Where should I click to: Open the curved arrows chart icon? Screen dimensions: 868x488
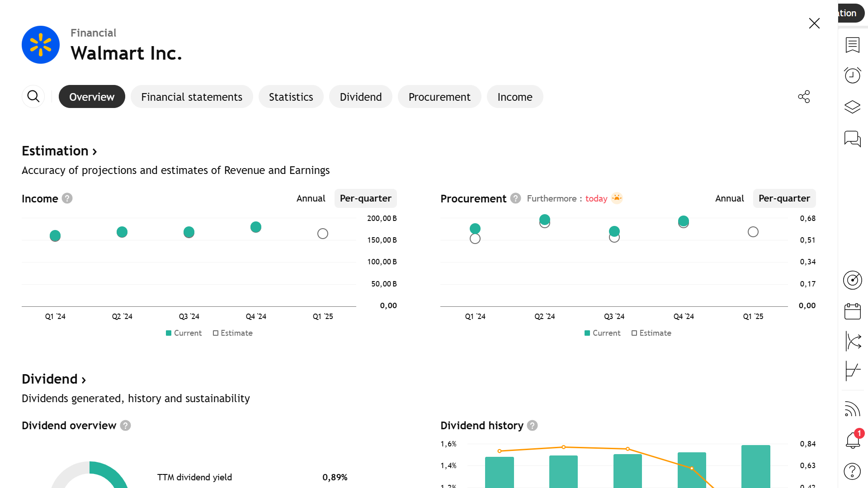pyautogui.click(x=853, y=341)
